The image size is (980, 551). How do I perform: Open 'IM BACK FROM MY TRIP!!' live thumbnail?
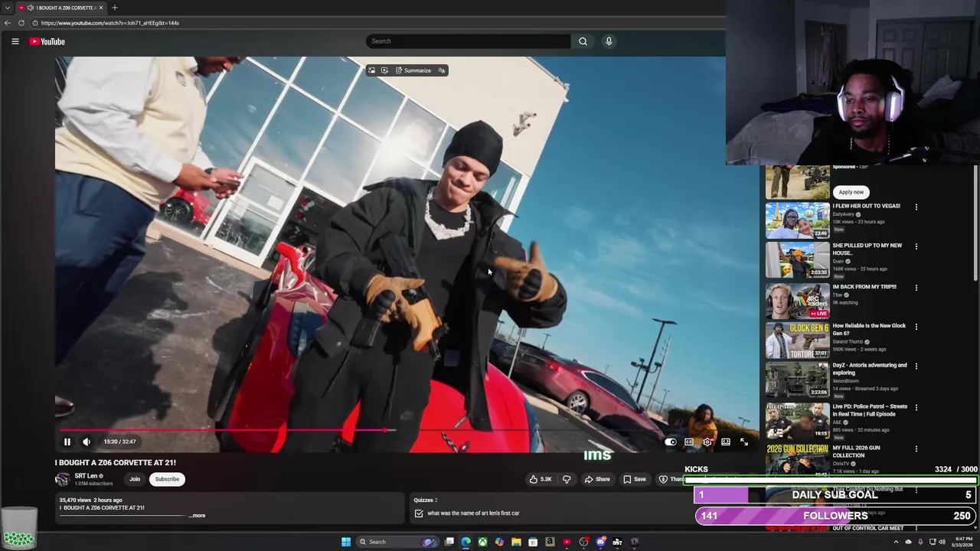798,301
